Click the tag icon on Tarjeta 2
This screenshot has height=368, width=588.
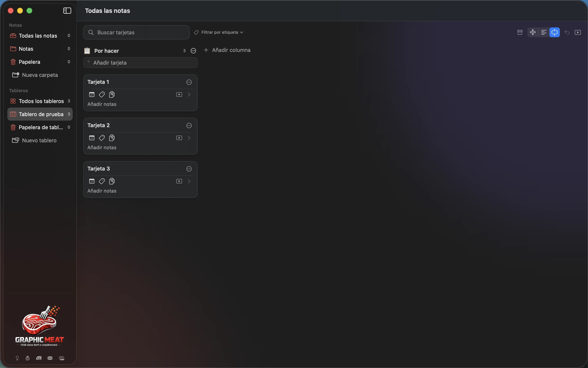tap(102, 138)
